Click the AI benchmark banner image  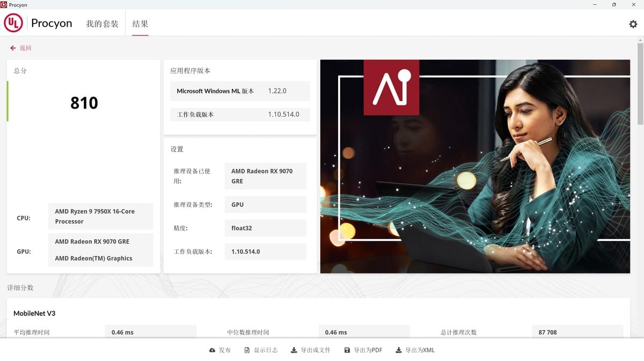475,166
